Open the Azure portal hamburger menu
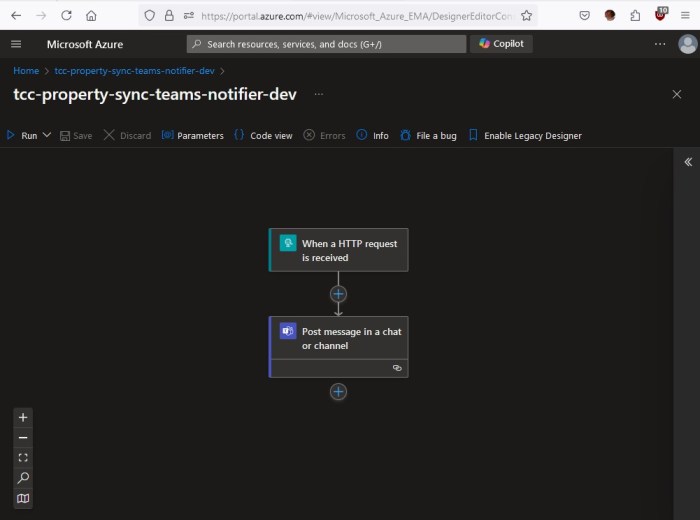 (x=16, y=44)
